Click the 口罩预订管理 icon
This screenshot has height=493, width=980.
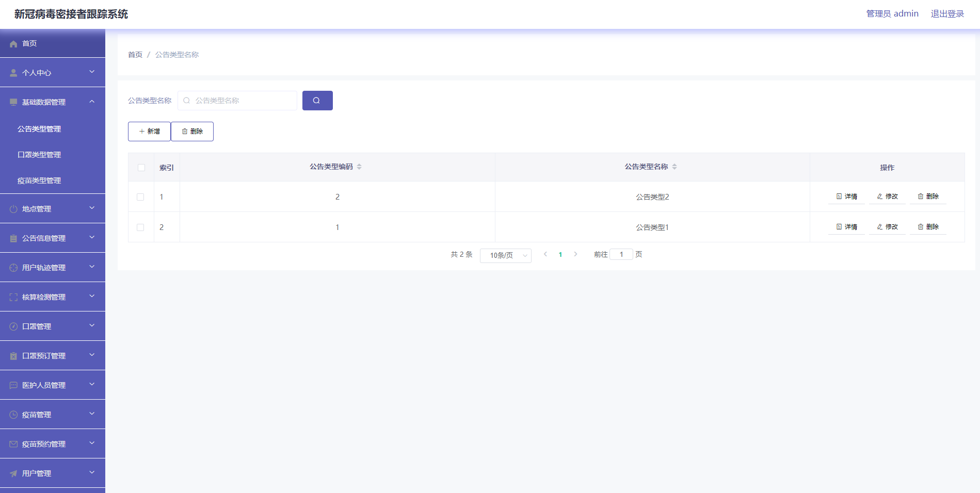13,356
